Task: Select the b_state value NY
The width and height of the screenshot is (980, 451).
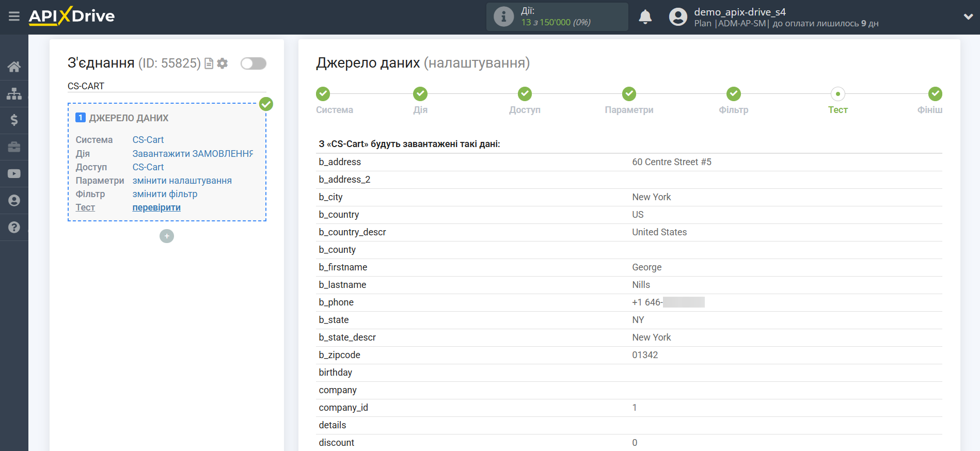Action: click(638, 320)
